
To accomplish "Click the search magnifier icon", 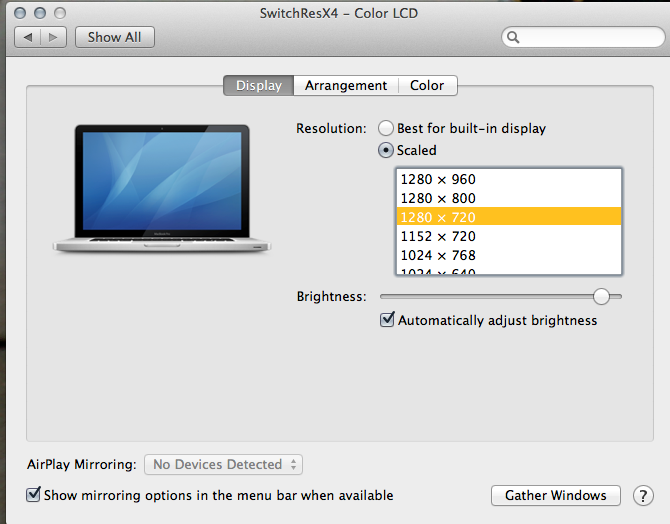I will pyautogui.click(x=513, y=38).
